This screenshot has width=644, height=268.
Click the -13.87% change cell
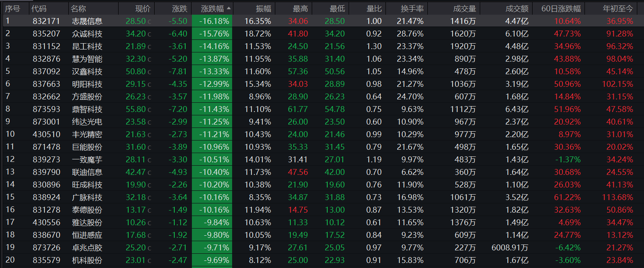212,59
